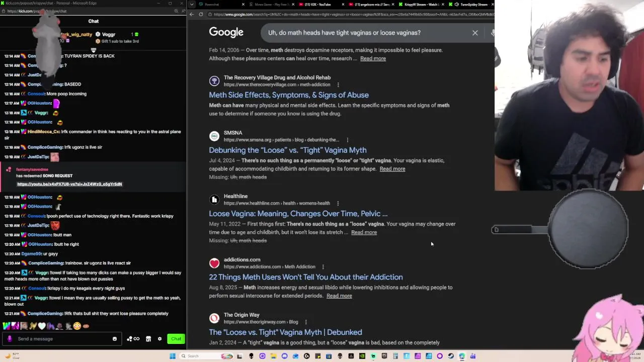Open the Healthline Loose Vagina result

tap(298, 214)
